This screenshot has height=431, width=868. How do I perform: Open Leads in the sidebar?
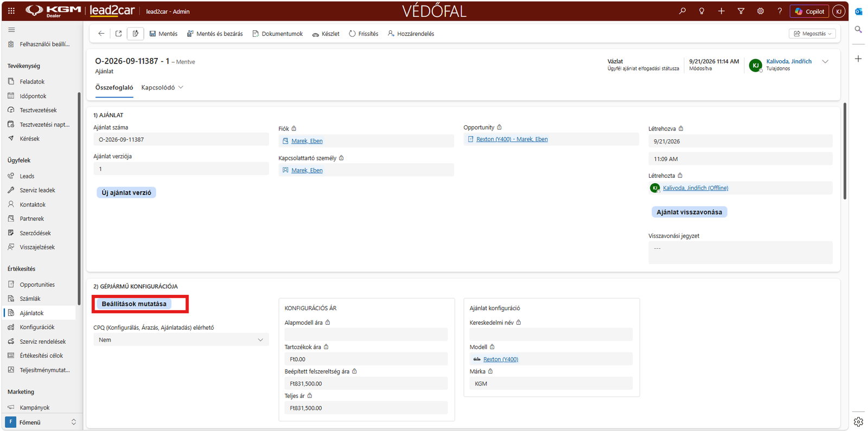tap(27, 176)
